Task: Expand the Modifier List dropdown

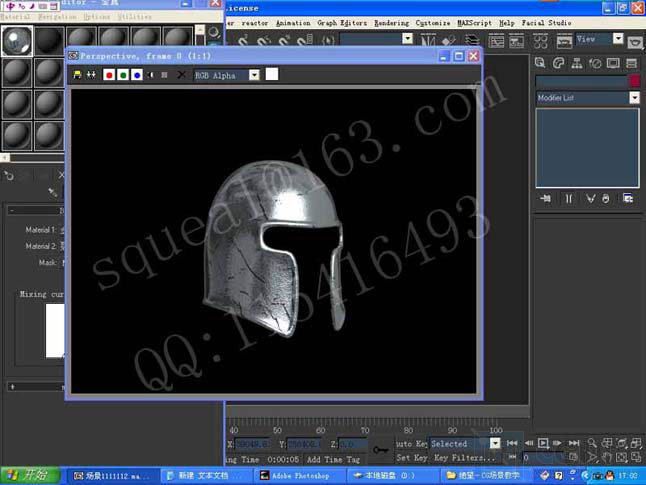Action: 634,98
